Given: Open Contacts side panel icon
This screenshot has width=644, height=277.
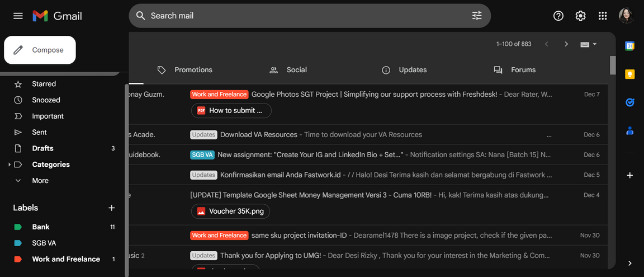Looking at the screenshot, I should pyautogui.click(x=629, y=131).
